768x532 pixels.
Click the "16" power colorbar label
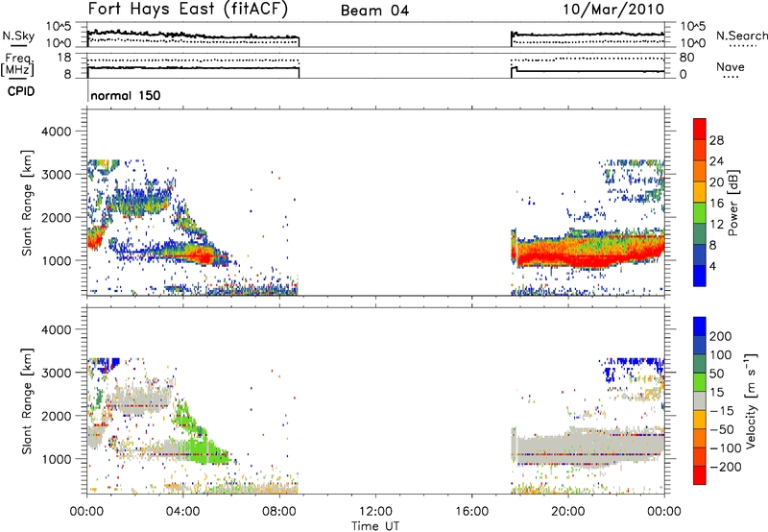pyautogui.click(x=716, y=204)
